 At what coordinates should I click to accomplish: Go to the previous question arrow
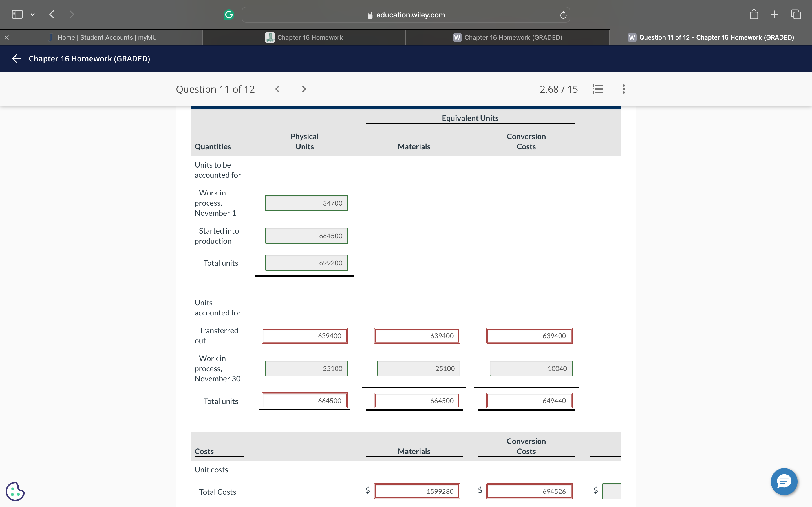tap(277, 89)
